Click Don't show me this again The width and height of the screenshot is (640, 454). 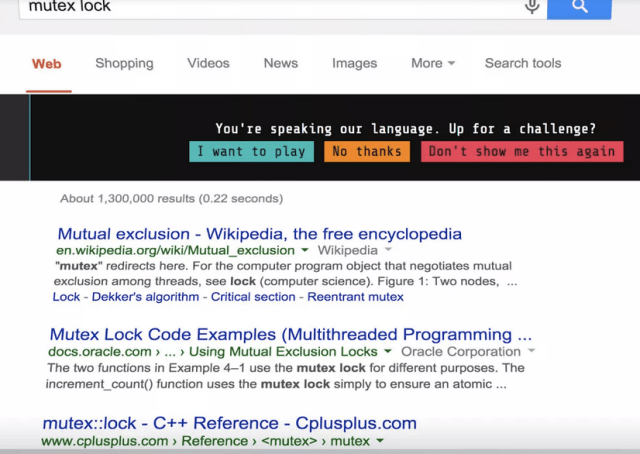(522, 151)
